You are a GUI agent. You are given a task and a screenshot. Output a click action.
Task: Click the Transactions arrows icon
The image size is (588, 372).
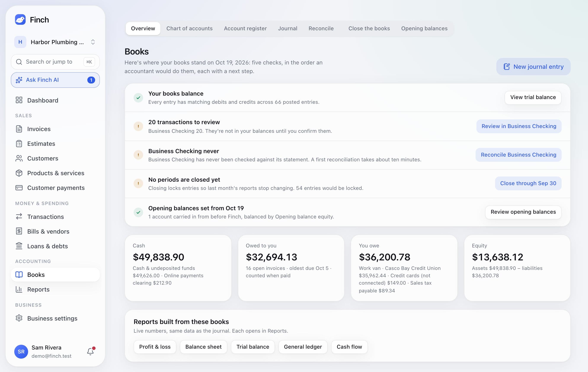point(19,216)
